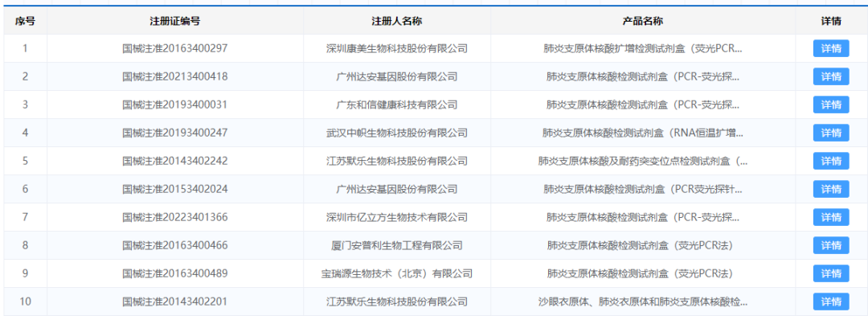868x316 pixels.
Task: Select registration number 国械注准20213400418
Action: [x=175, y=76]
